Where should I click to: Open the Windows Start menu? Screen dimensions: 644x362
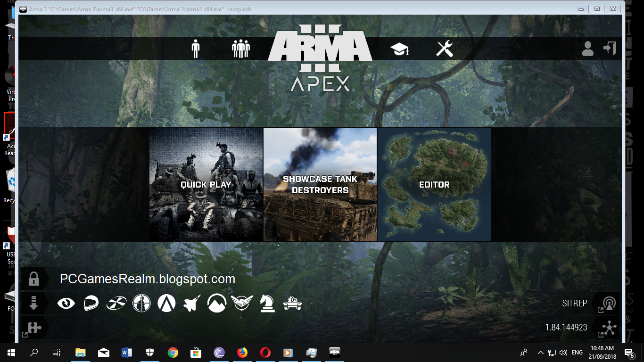[11, 352]
